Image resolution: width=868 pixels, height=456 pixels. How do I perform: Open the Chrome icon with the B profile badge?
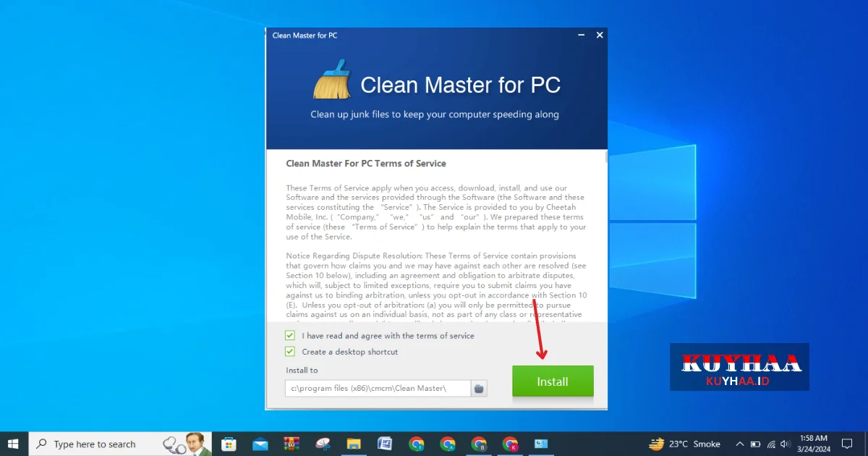(x=479, y=444)
